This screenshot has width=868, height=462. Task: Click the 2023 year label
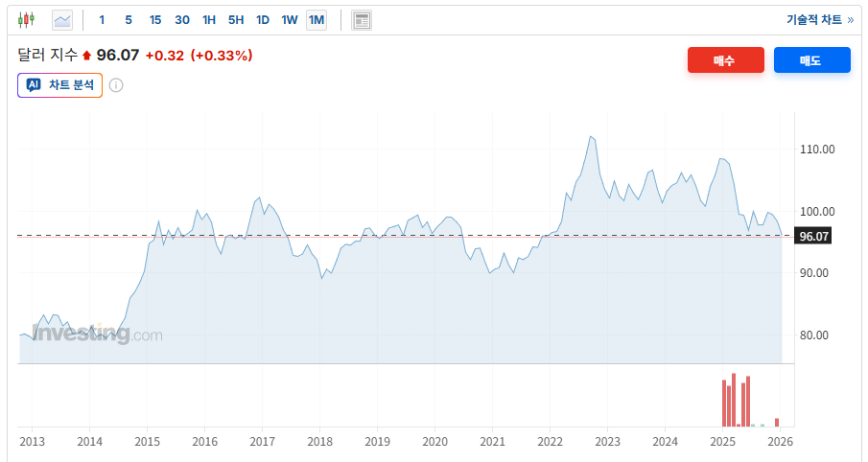[x=608, y=442]
